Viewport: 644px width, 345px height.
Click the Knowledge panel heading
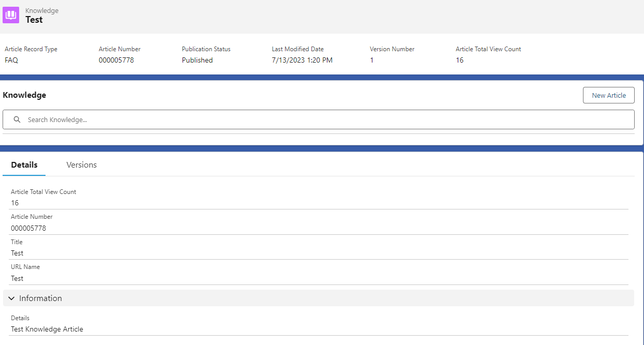pos(24,95)
